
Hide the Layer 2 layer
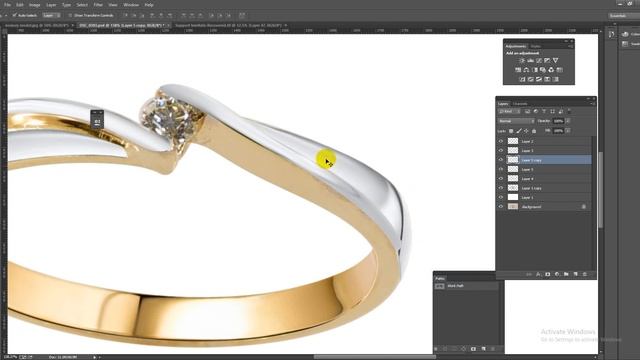tap(501, 141)
